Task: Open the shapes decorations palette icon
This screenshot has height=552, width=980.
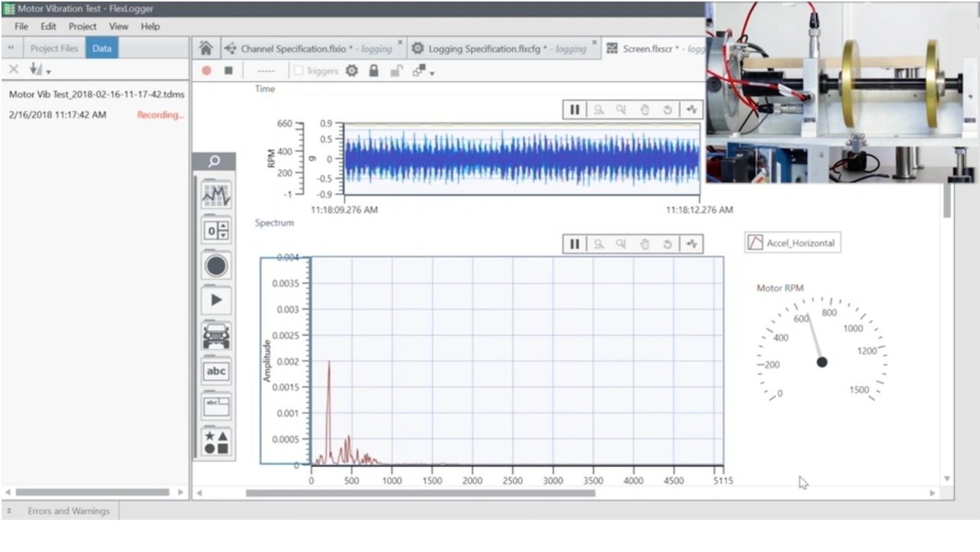Action: (216, 443)
